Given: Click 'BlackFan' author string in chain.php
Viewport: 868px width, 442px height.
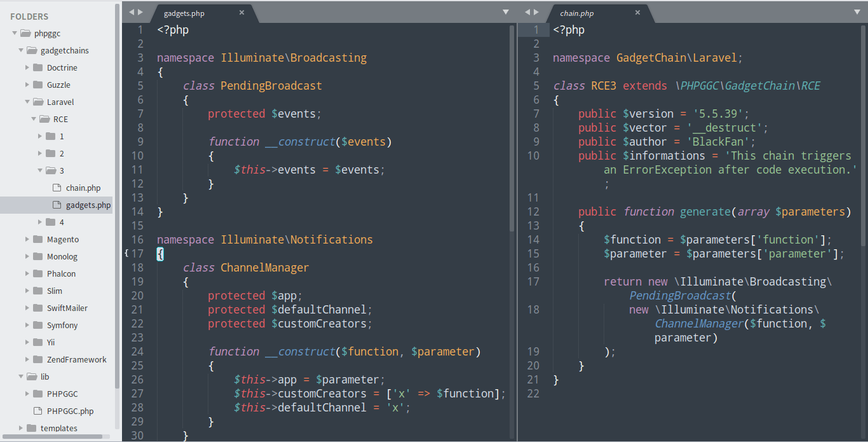Looking at the screenshot, I should 721,142.
